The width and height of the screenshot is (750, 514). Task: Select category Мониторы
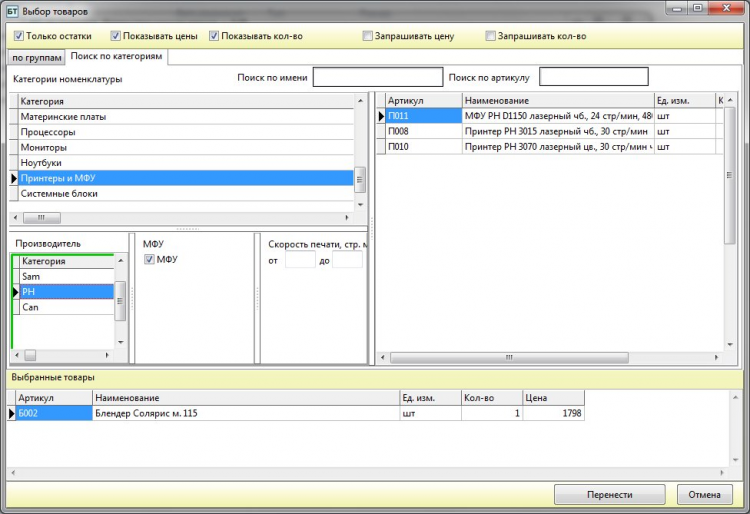click(x=186, y=147)
